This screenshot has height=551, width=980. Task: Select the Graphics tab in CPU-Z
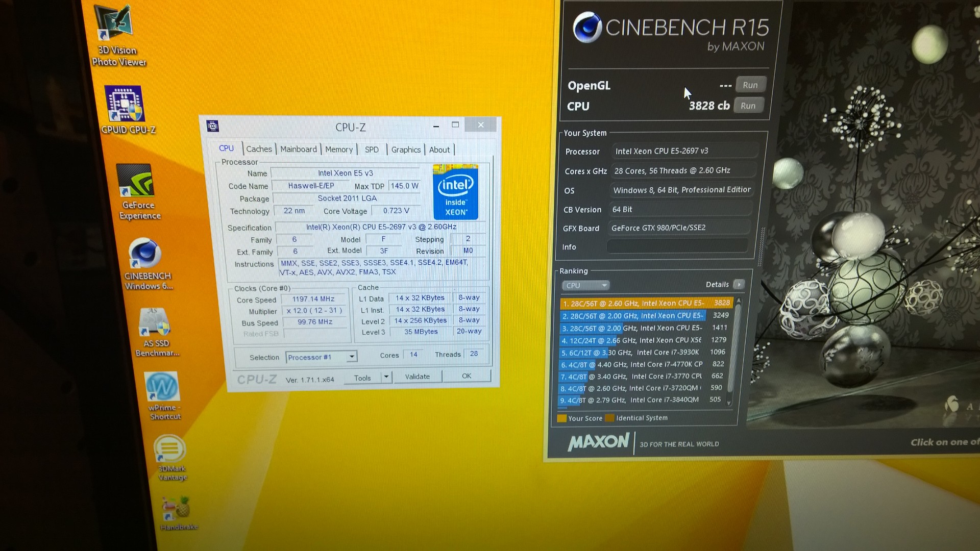pyautogui.click(x=406, y=149)
